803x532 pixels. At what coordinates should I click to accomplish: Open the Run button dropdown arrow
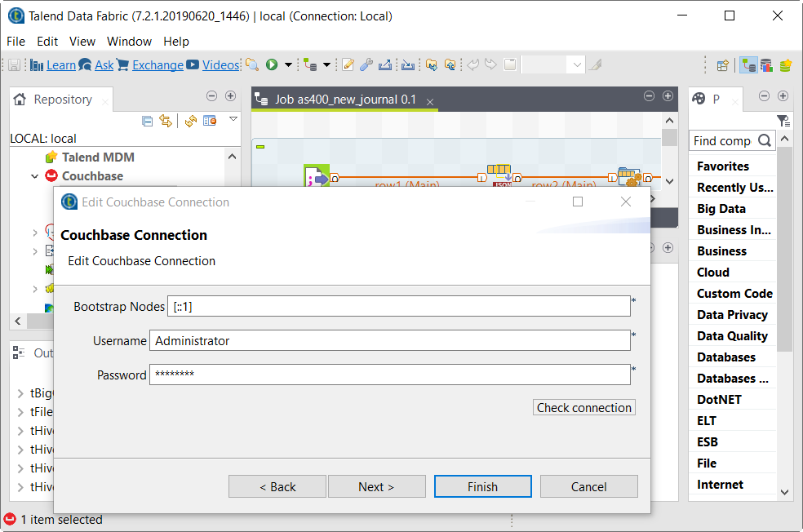(288, 65)
